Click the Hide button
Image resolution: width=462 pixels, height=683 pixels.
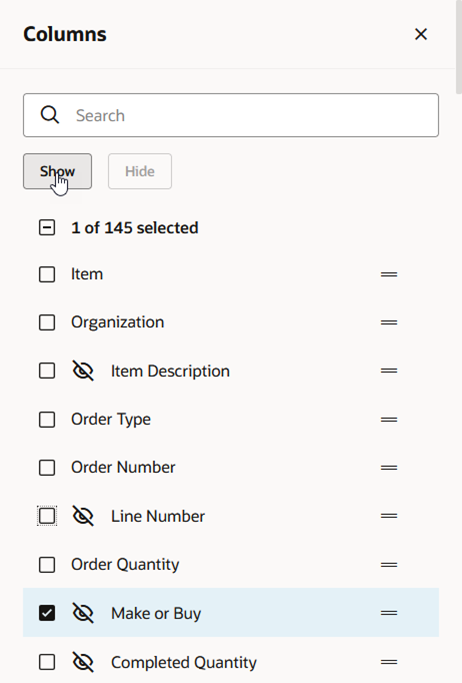pyautogui.click(x=140, y=171)
